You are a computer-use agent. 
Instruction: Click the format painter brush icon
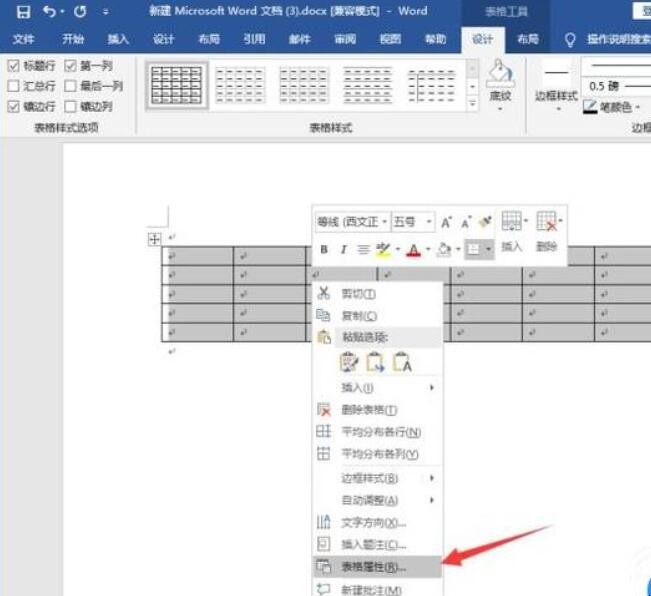click(x=485, y=221)
